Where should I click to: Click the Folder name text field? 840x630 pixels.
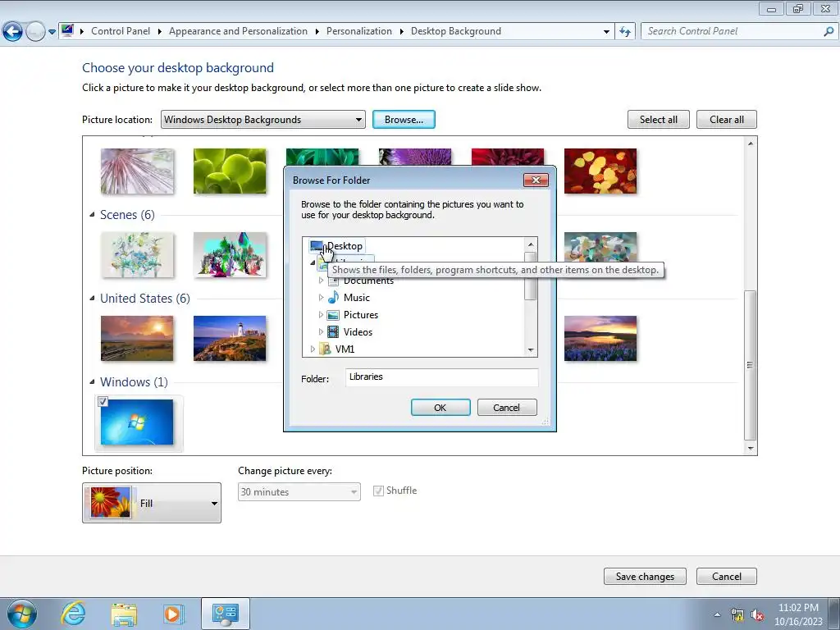click(x=441, y=377)
